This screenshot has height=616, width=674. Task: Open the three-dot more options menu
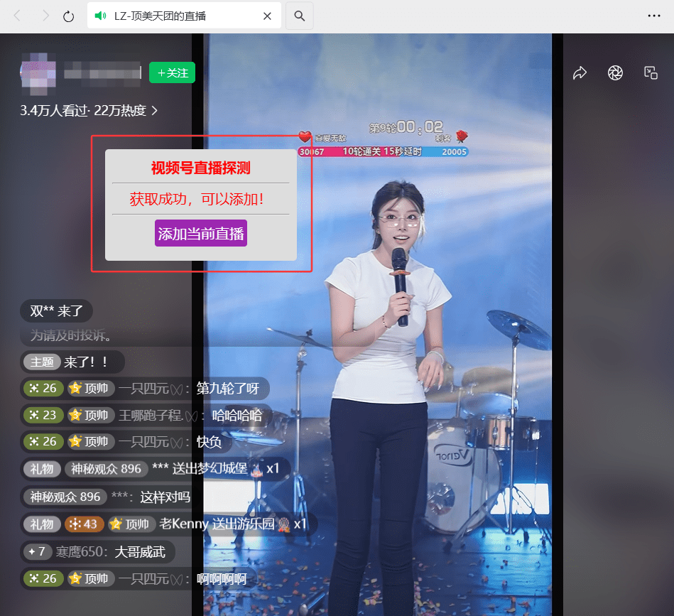tap(653, 16)
